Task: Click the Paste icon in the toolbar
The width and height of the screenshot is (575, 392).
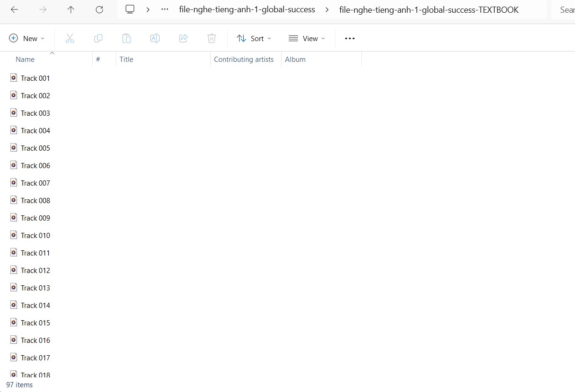Action: 127,38
